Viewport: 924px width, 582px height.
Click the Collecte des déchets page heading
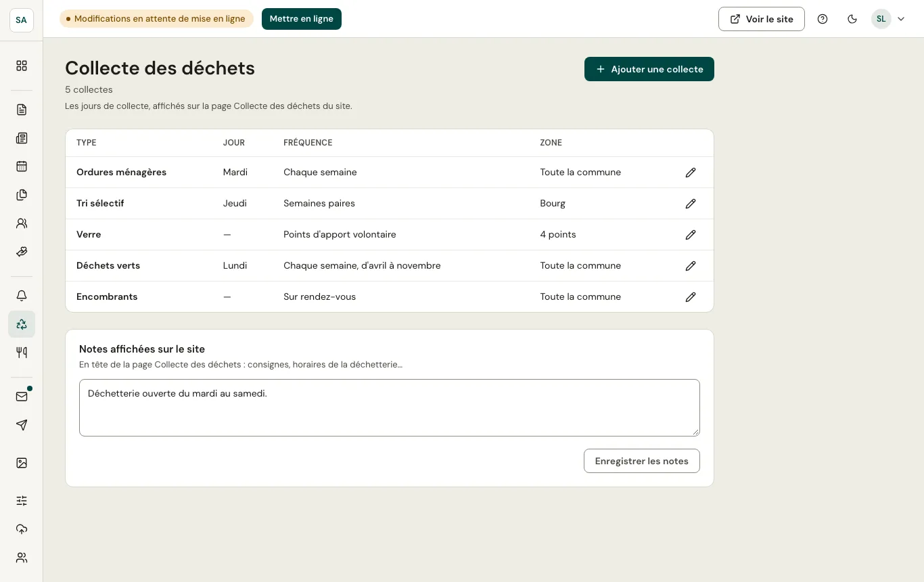(160, 68)
